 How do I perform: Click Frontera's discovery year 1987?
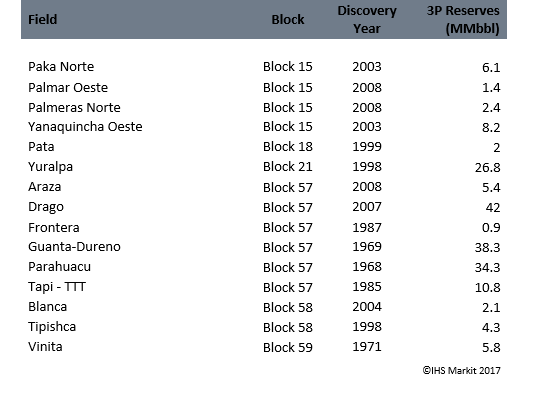pos(367,227)
